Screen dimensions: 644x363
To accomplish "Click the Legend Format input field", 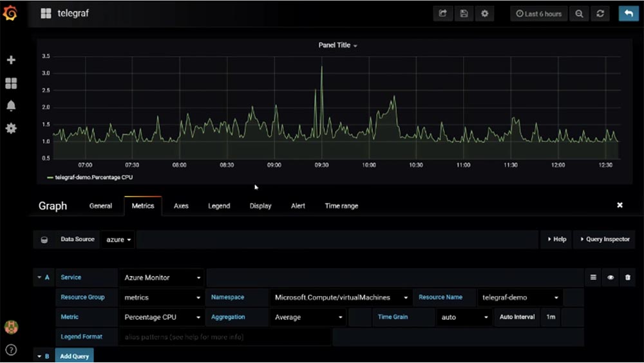I will point(225,337).
